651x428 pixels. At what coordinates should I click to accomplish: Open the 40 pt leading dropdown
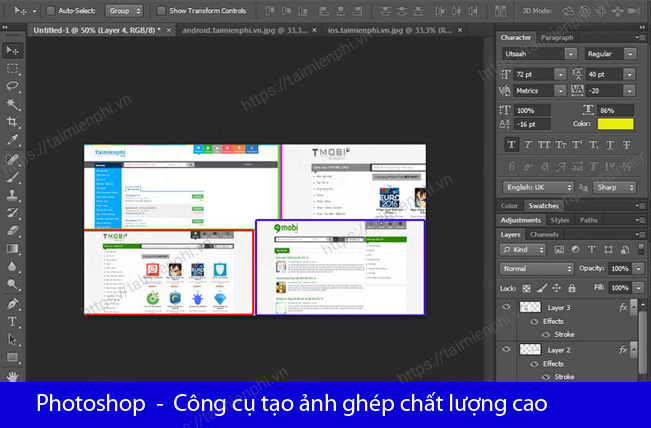click(630, 75)
